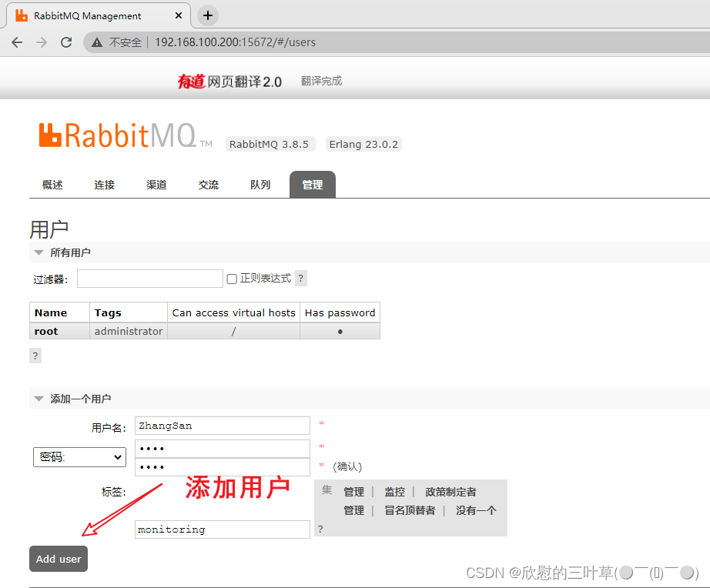
Task: Switch to the 概述 tab
Action: (52, 185)
